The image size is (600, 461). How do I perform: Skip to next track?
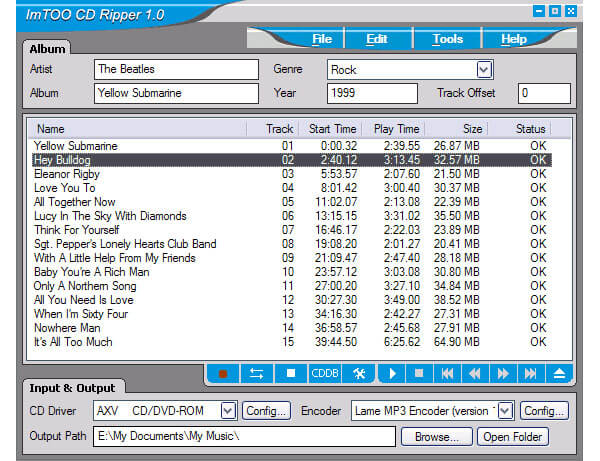(x=531, y=373)
